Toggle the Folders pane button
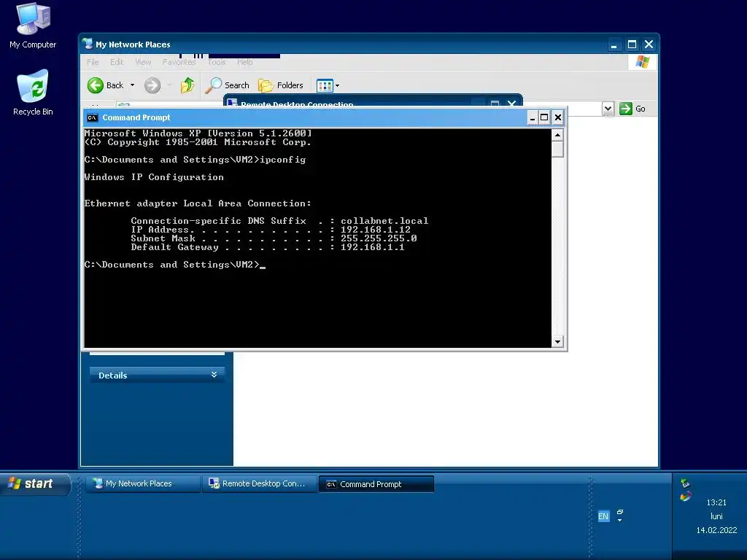The image size is (747, 560). tap(281, 85)
